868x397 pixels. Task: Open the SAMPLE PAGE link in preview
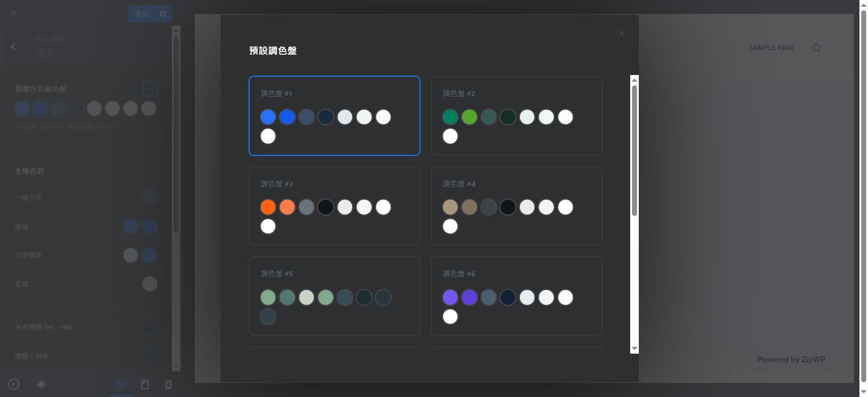pyautogui.click(x=771, y=47)
